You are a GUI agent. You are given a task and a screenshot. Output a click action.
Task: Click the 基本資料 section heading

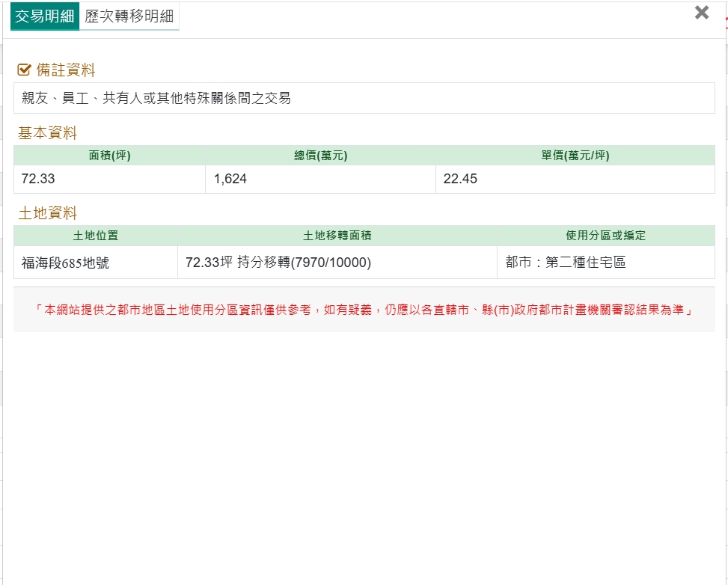tap(48, 133)
